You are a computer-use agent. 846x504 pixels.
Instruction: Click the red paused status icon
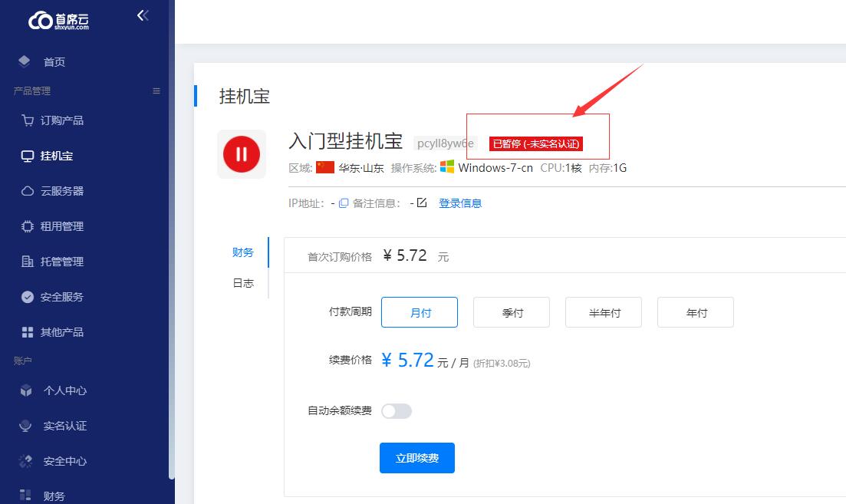(x=242, y=154)
